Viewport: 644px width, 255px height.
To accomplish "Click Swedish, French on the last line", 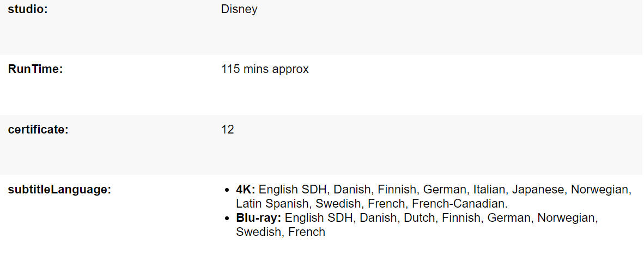I will [x=281, y=232].
